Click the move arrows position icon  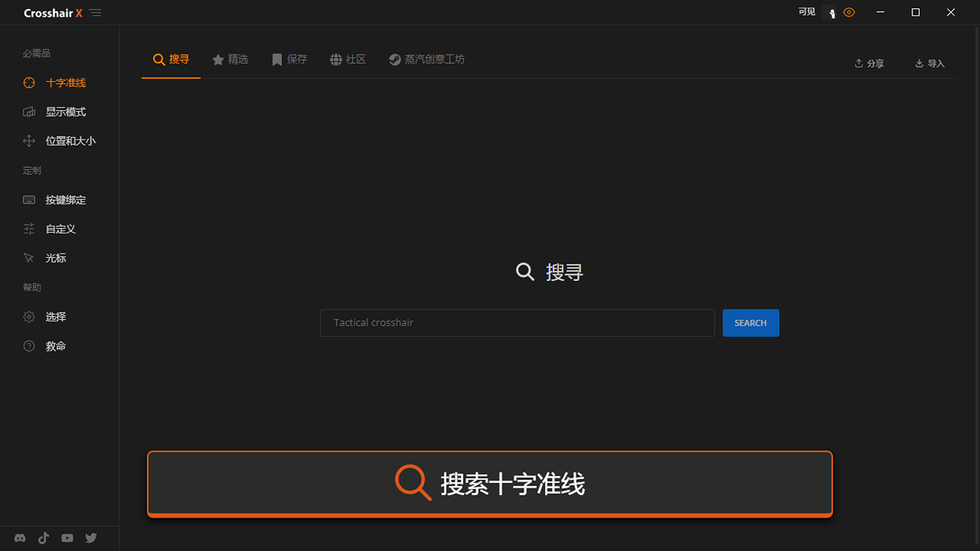coord(29,141)
